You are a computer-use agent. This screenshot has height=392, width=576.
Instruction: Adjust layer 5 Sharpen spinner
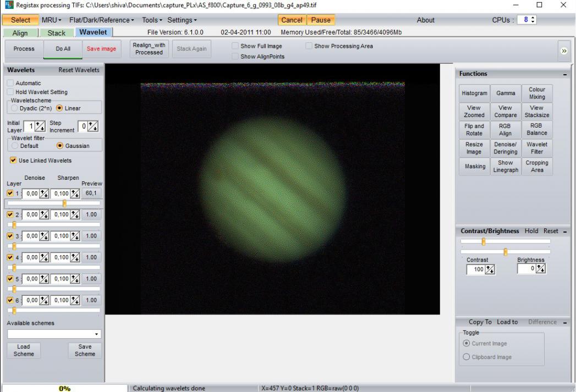[x=75, y=279]
